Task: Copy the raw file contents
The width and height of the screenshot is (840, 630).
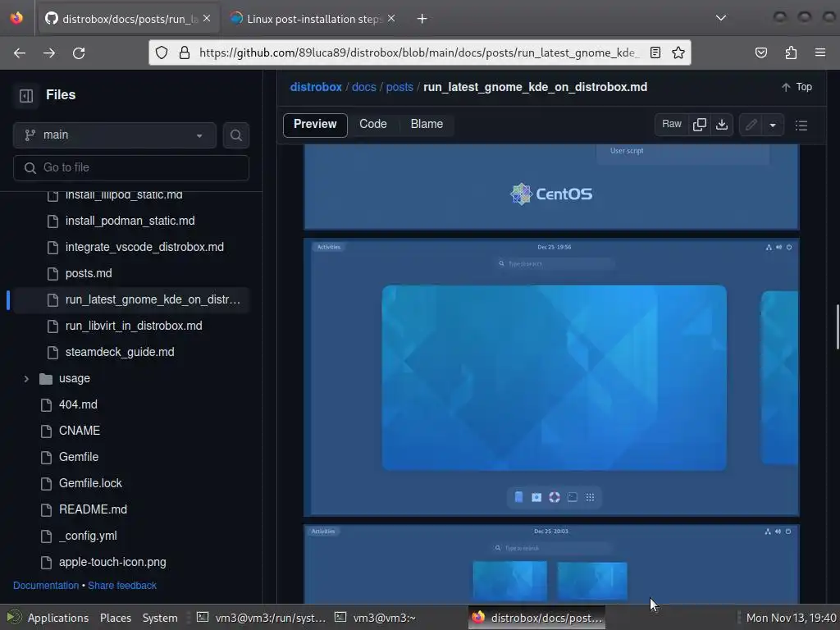Action: [699, 125]
